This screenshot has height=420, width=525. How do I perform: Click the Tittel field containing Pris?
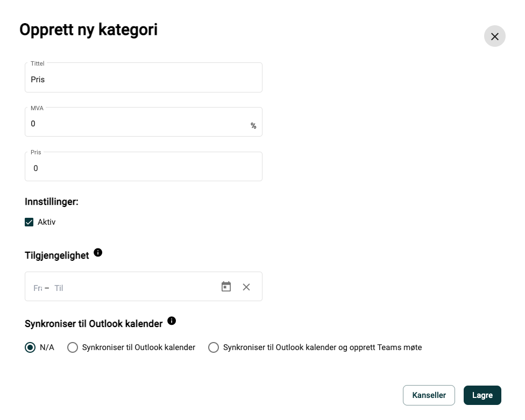click(x=143, y=77)
